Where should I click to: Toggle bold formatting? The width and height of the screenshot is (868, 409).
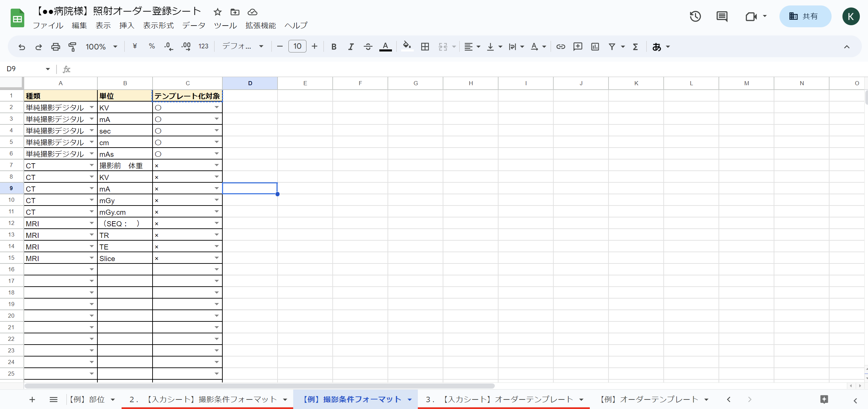click(x=334, y=47)
